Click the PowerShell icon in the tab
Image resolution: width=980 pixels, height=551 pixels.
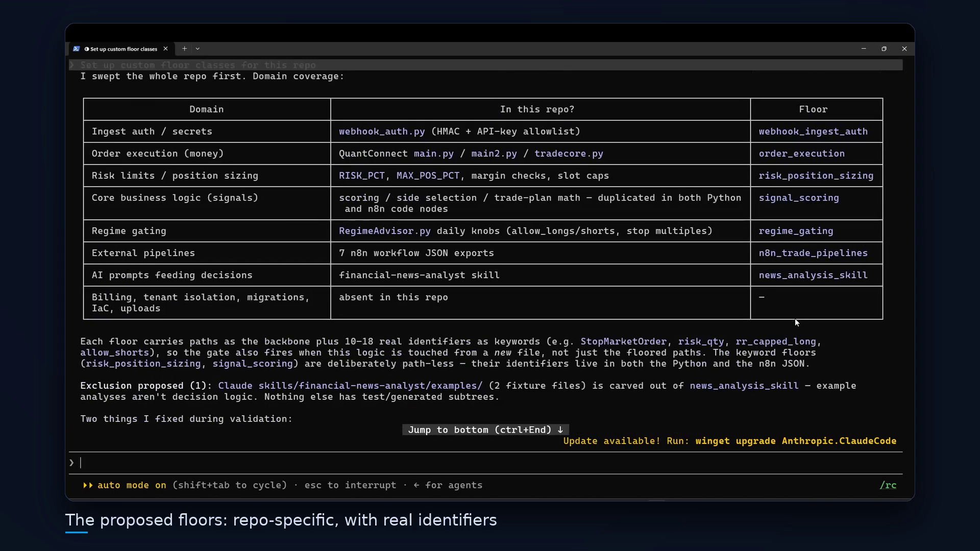(76, 49)
